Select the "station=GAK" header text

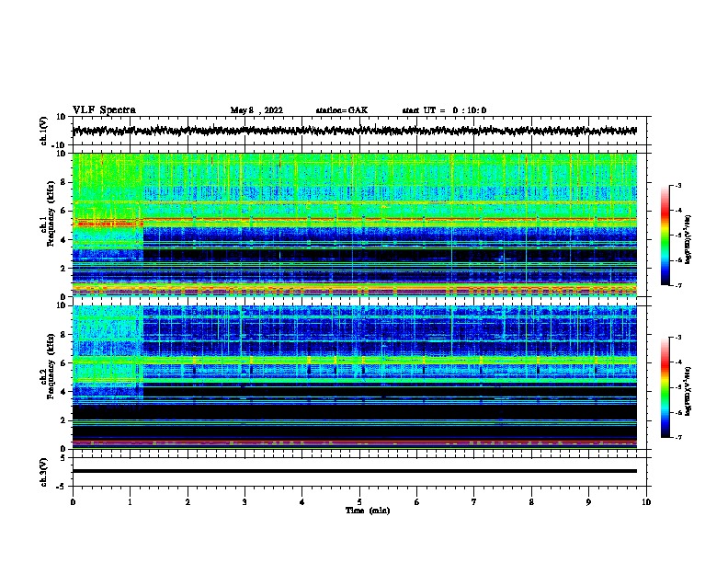[x=342, y=110]
